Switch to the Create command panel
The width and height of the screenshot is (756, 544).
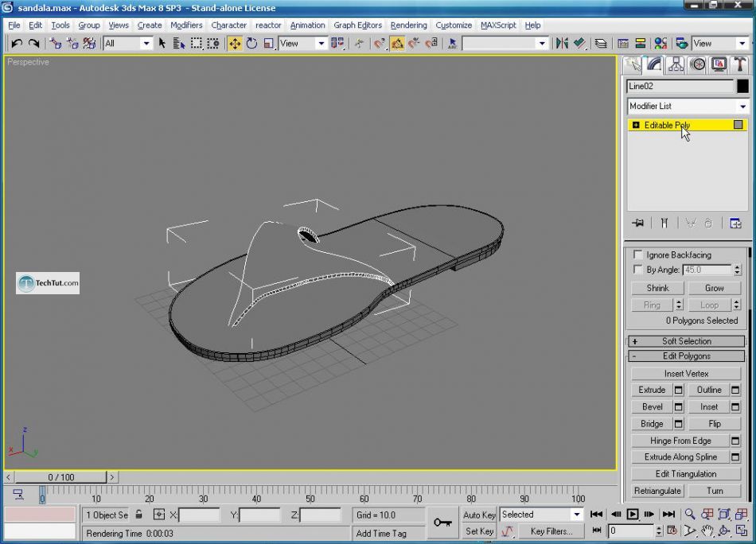(633, 65)
